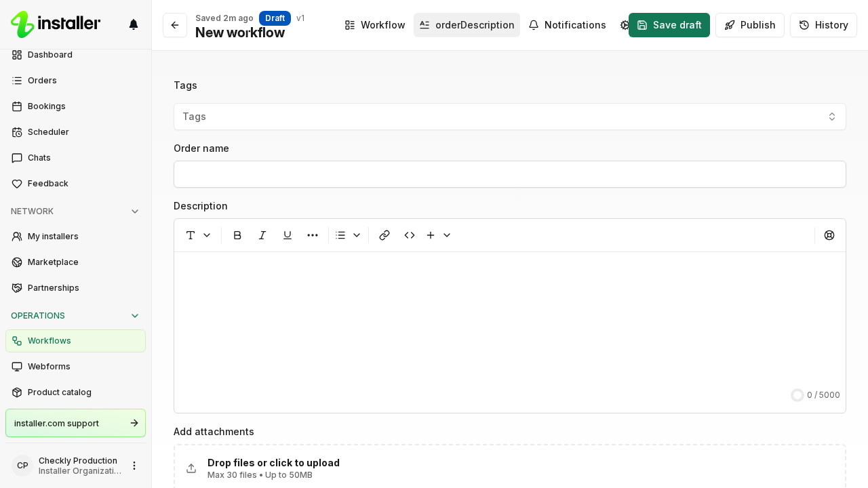Click inside the Description text area
868x488 pixels.
[x=510, y=319]
